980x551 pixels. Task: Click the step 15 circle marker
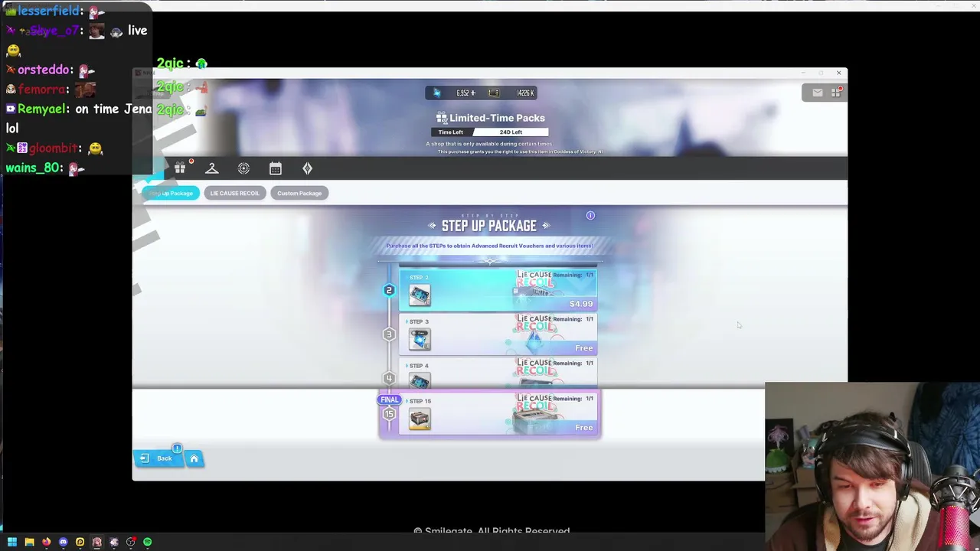(x=389, y=414)
